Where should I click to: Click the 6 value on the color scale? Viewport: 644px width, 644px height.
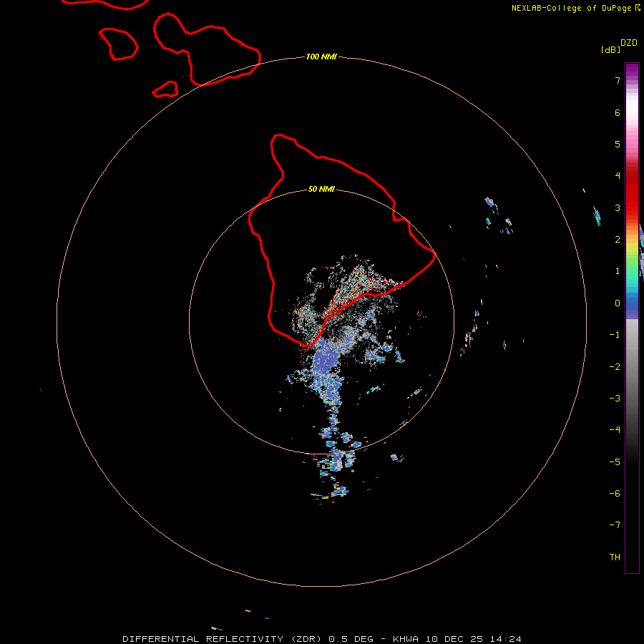click(618, 112)
